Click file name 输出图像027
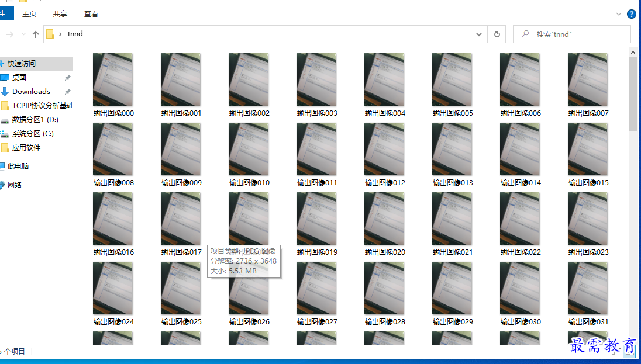Screen dimensions: 641x364 click(317, 321)
